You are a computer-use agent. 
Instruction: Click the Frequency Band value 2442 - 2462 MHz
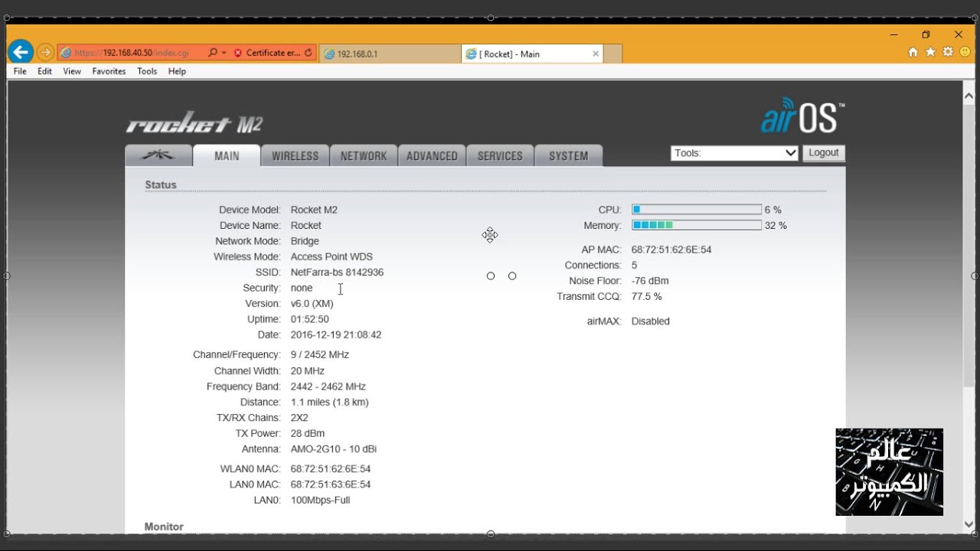[x=328, y=386]
